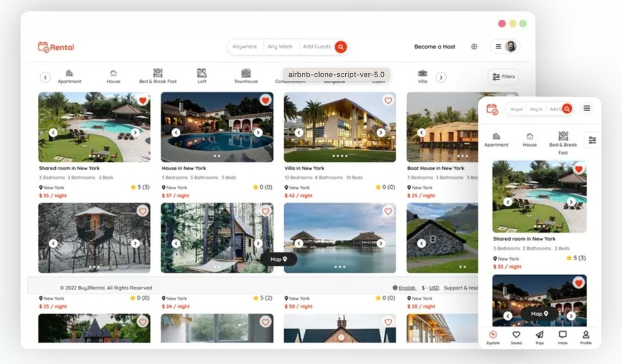The image size is (622, 364).
Task: Open the English language dropdown in footer
Action: 404,288
